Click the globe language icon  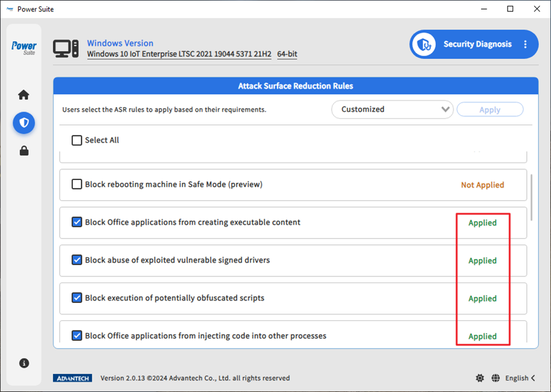click(x=495, y=378)
